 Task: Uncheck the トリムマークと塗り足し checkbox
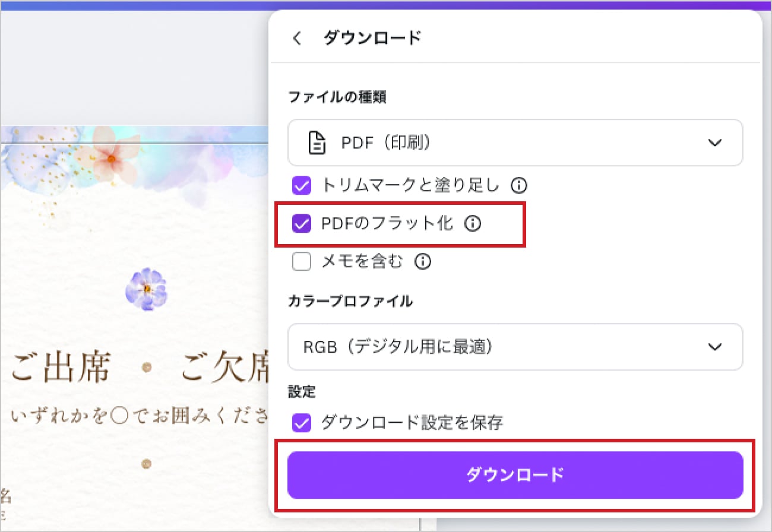point(302,186)
